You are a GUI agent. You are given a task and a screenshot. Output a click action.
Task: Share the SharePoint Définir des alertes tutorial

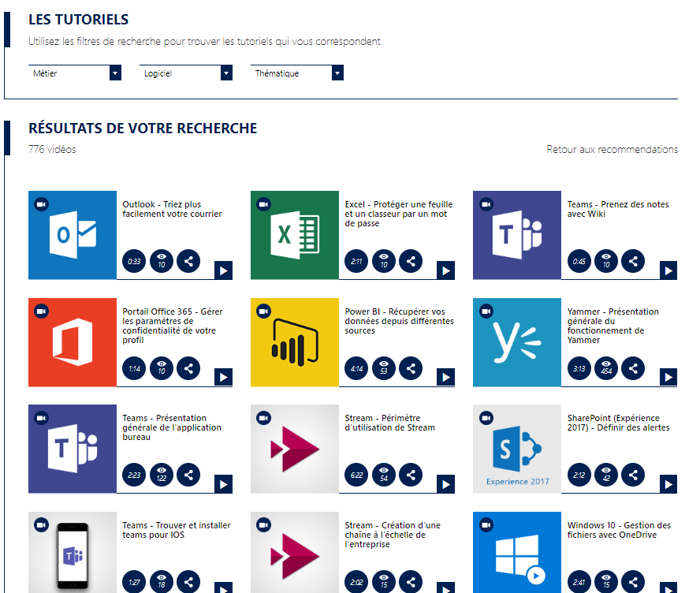633,475
